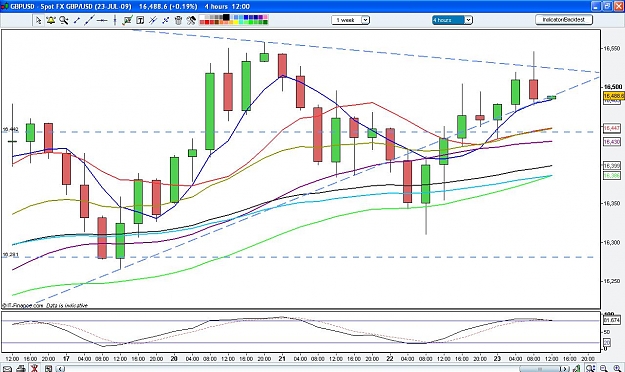625x372 pixels.
Task: Click the horizontal time scrollbar thumb
Action: tap(540, 368)
